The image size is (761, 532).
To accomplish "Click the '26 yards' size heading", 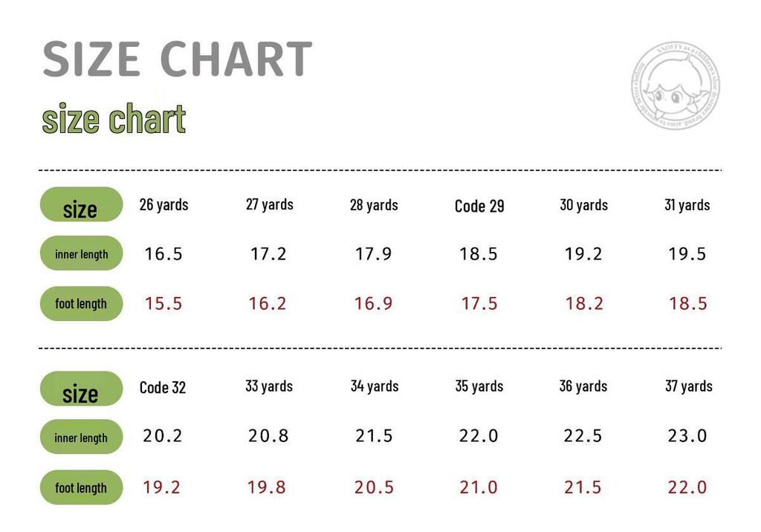I will pos(163,205).
